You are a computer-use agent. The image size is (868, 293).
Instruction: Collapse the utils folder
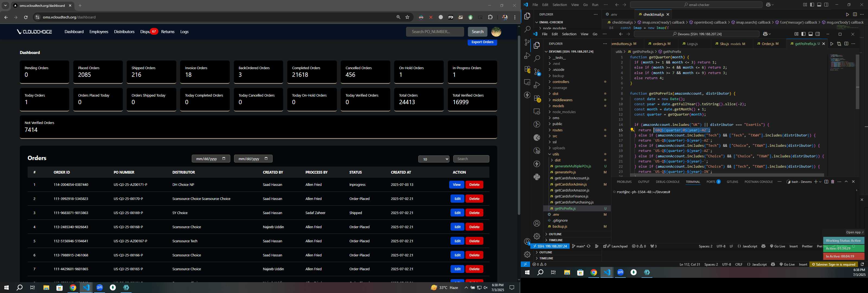point(556,154)
